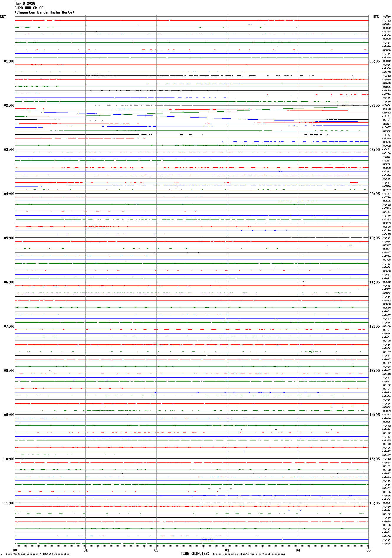Click the UTC timezone label
Viewport: 392px width, 558px height.
[375, 17]
